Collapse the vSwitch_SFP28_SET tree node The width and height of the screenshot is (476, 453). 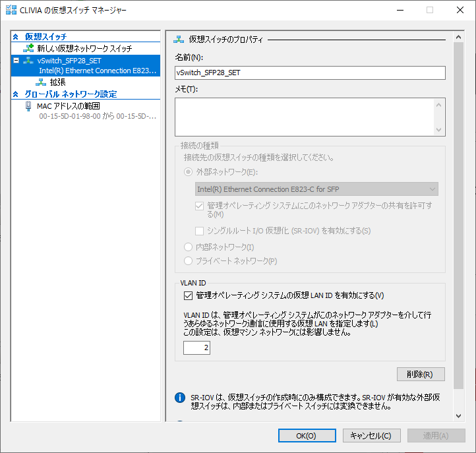click(16, 61)
